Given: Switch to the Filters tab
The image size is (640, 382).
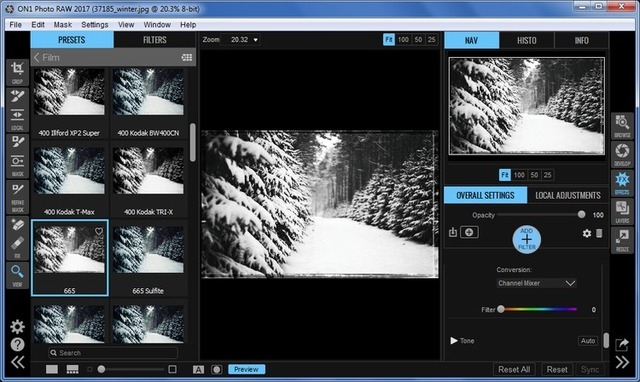Looking at the screenshot, I should pos(155,40).
